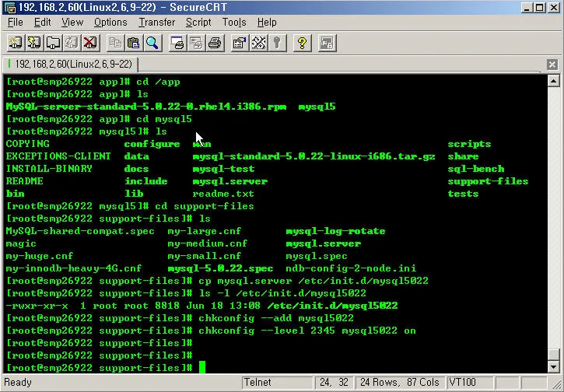Click the Paste clipboard icon
Screen dimensions: 564x392
coord(134,43)
